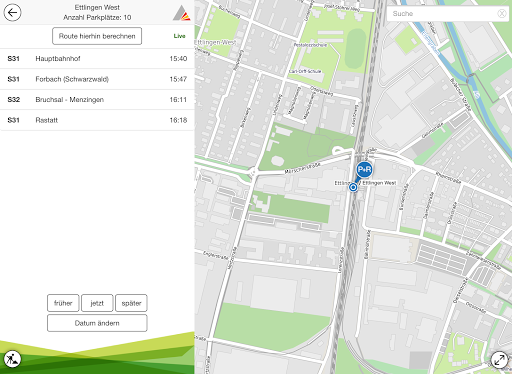Select the blue P+R map marker
The image size is (512, 374).
(364, 170)
